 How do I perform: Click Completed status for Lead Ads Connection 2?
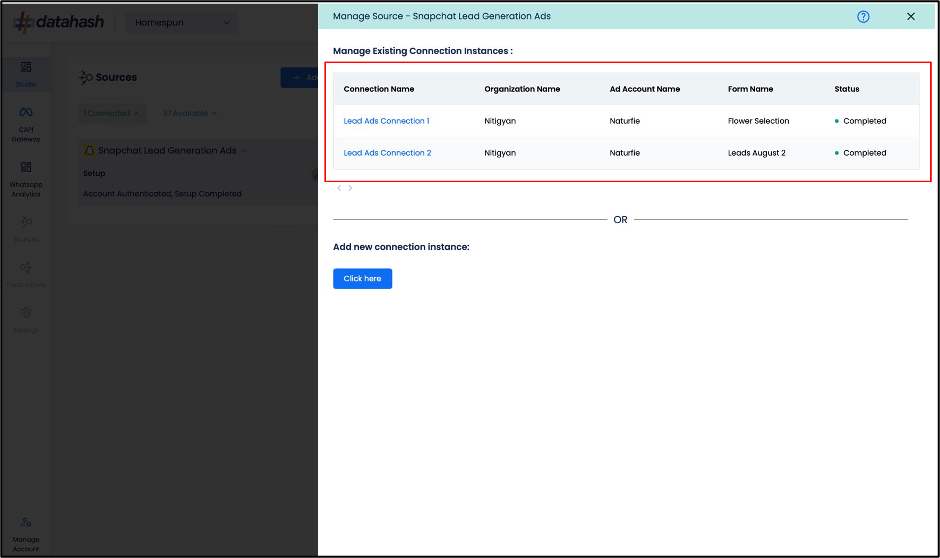pyautogui.click(x=860, y=153)
